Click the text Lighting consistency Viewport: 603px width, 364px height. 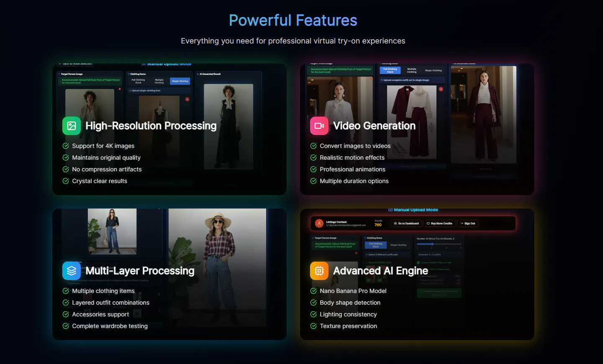[x=349, y=314]
